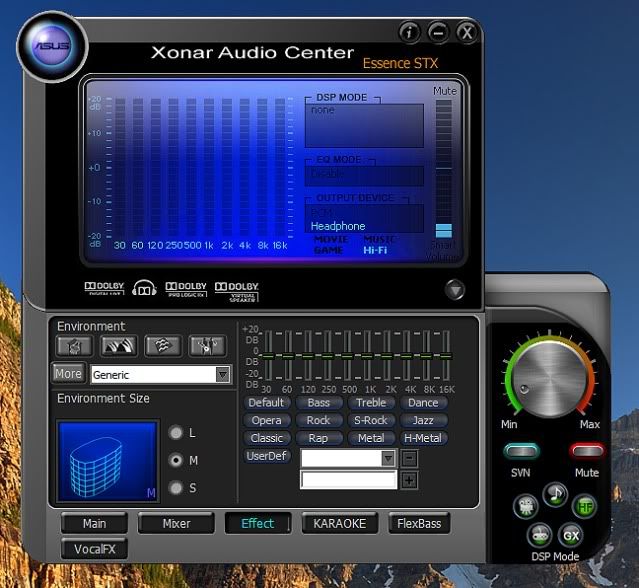
Task: Switch to the Mixer tab
Action: coord(176,523)
